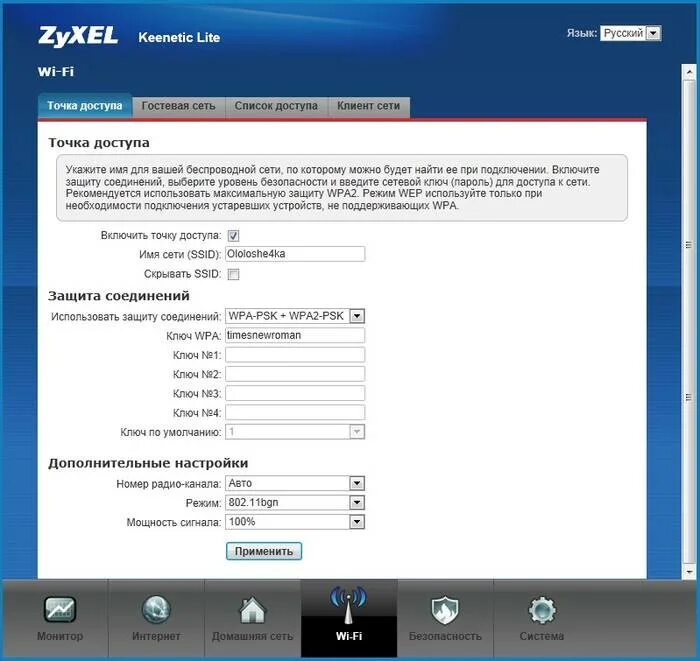The width and height of the screenshot is (700, 661).
Task: Click the SSID network name field
Action: (x=295, y=254)
